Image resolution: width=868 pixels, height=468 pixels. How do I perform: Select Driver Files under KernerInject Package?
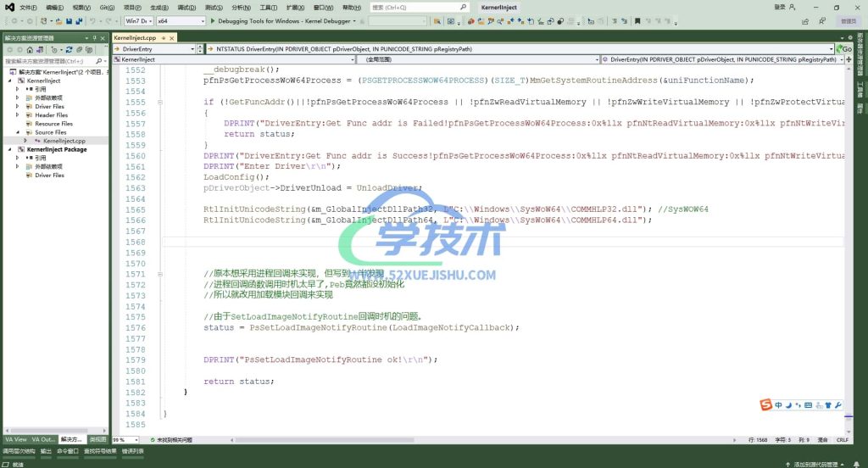49,175
